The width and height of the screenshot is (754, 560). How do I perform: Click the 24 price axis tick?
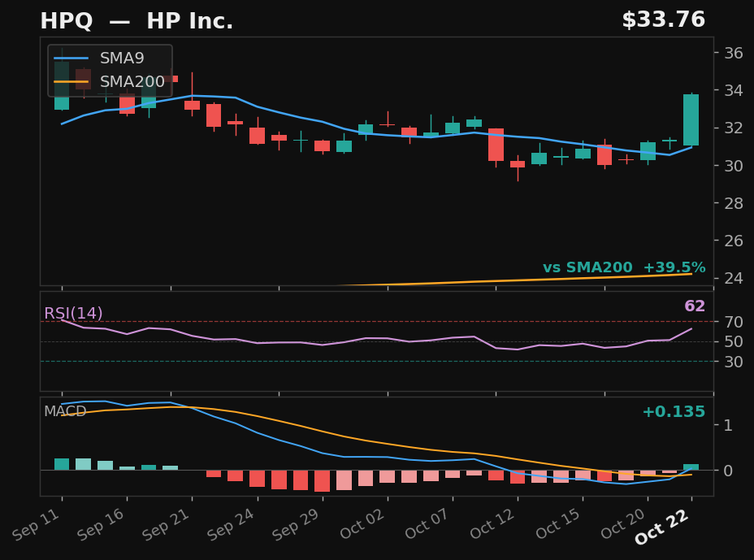734,278
